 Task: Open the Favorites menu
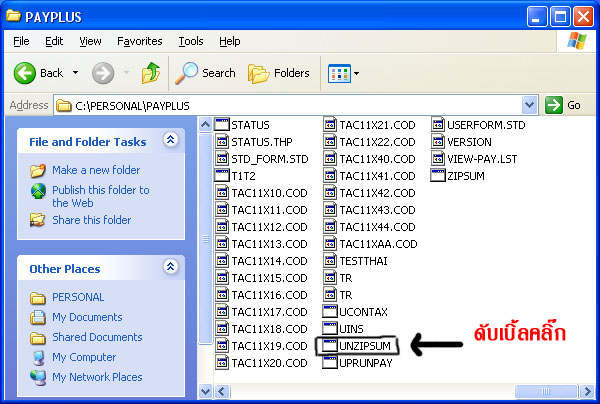(140, 41)
